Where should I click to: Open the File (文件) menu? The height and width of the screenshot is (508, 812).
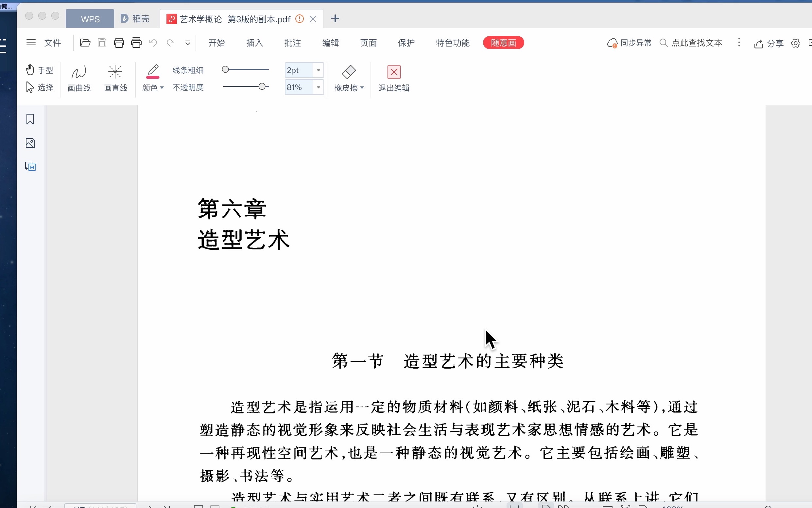click(53, 43)
